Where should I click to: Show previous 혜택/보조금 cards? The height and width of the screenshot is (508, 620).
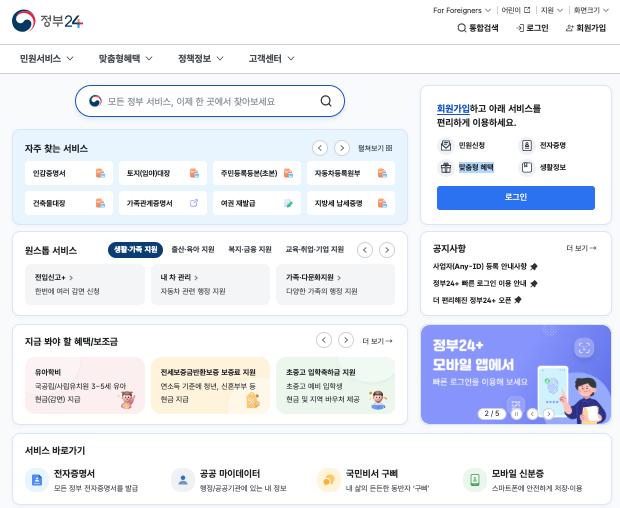point(324,340)
